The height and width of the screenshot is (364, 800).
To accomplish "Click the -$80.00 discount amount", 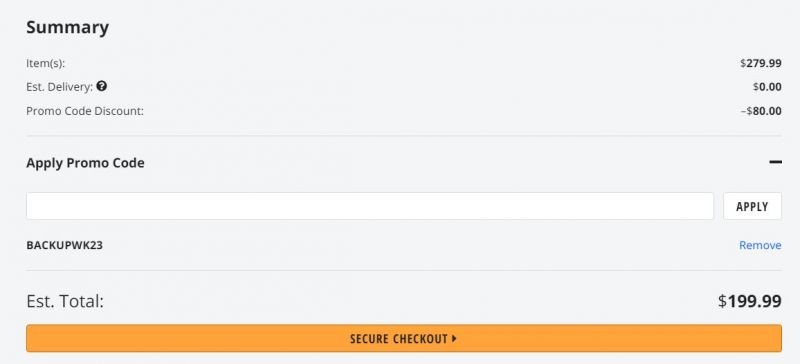I will (761, 111).
